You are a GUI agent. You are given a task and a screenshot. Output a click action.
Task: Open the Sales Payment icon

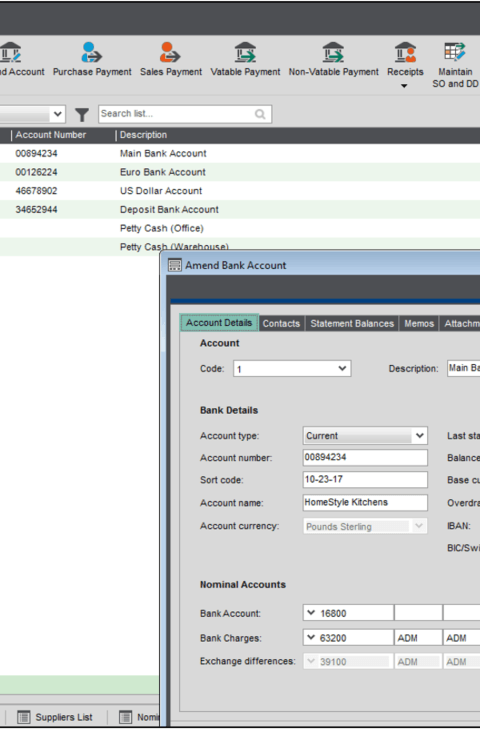click(171, 52)
